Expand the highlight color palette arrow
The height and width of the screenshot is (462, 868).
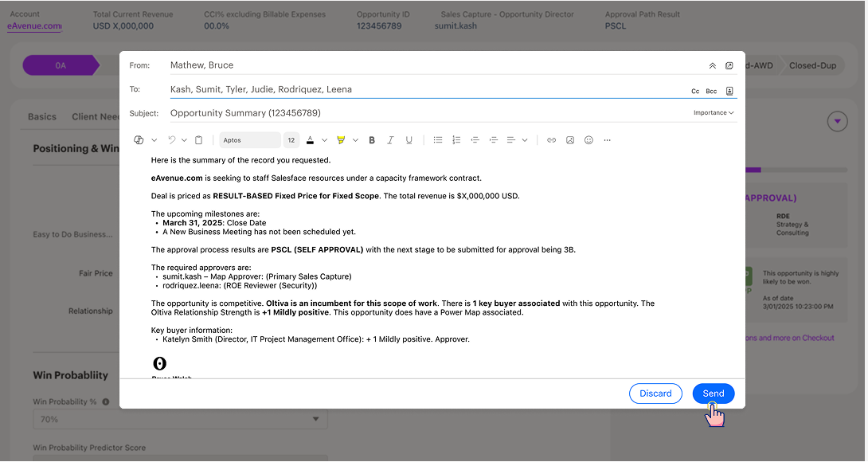355,140
